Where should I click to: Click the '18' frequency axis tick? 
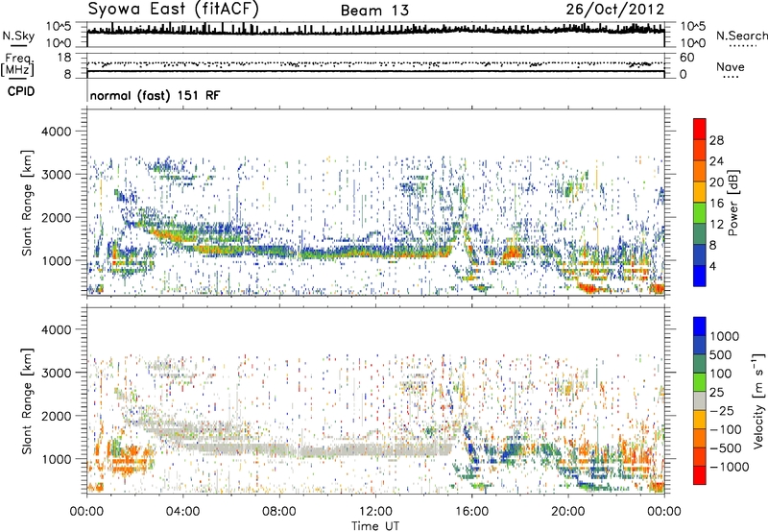point(64,58)
